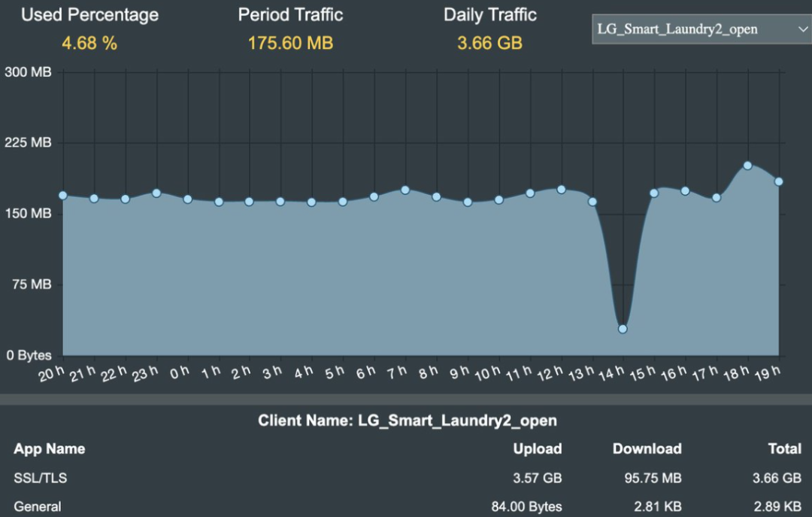Select the General app row

(406, 506)
